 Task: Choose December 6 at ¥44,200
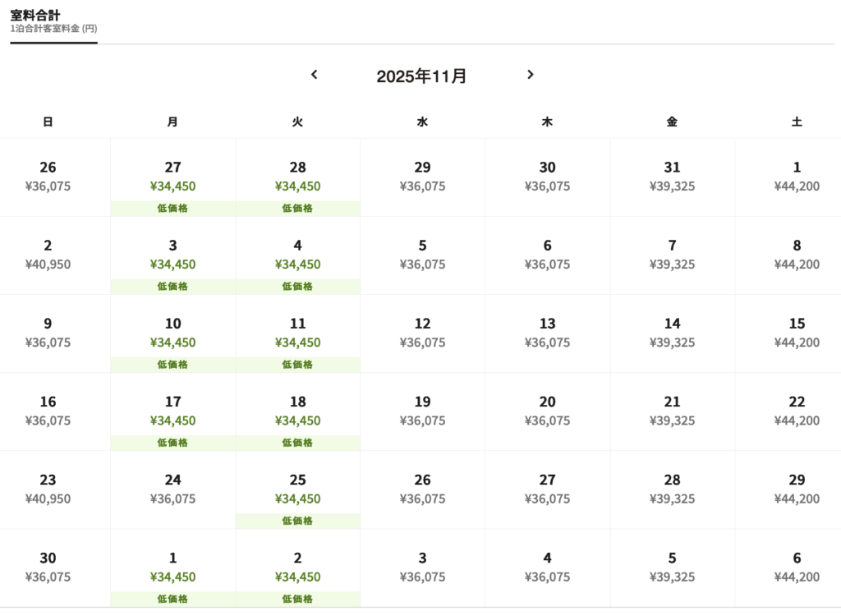797,567
